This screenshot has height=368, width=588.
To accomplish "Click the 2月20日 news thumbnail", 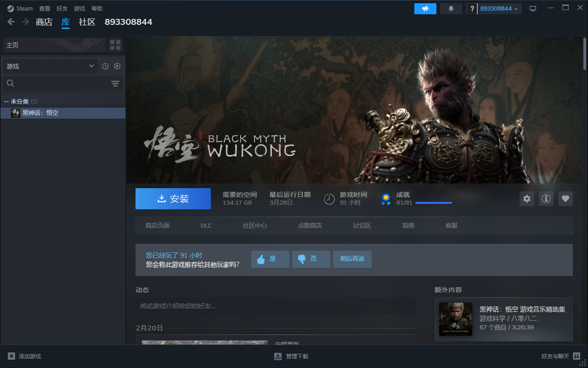I will pyautogui.click(x=205, y=342).
